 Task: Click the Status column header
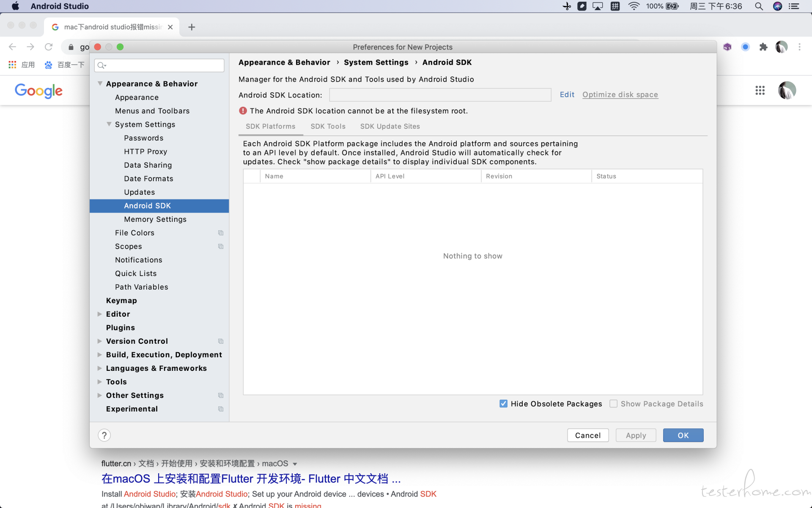pos(647,176)
